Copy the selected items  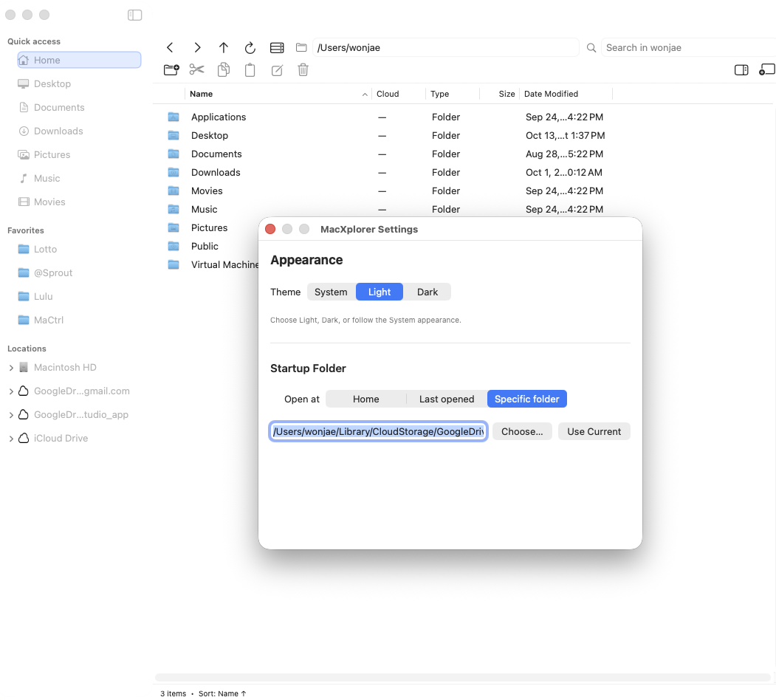(224, 70)
